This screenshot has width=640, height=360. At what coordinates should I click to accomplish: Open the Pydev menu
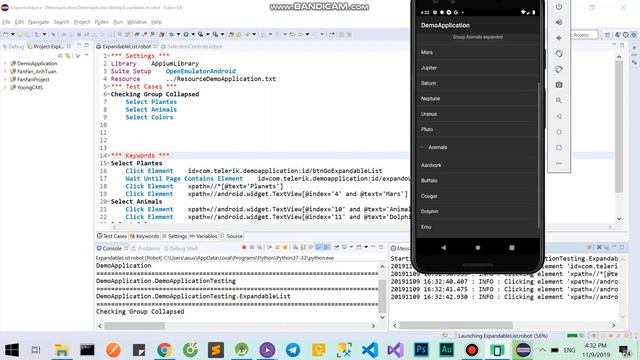click(x=101, y=22)
